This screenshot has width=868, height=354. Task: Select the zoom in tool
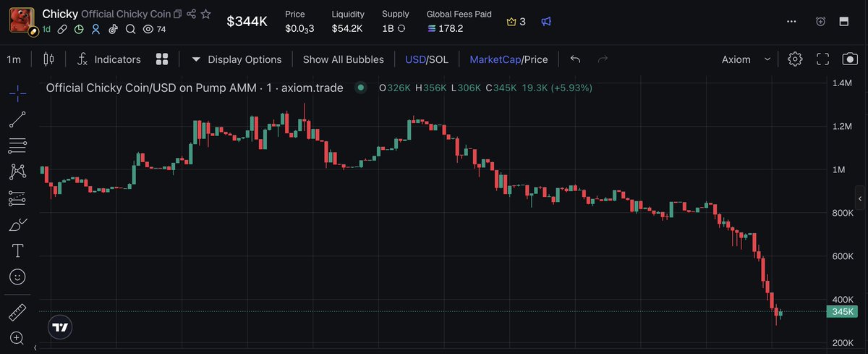[17, 338]
